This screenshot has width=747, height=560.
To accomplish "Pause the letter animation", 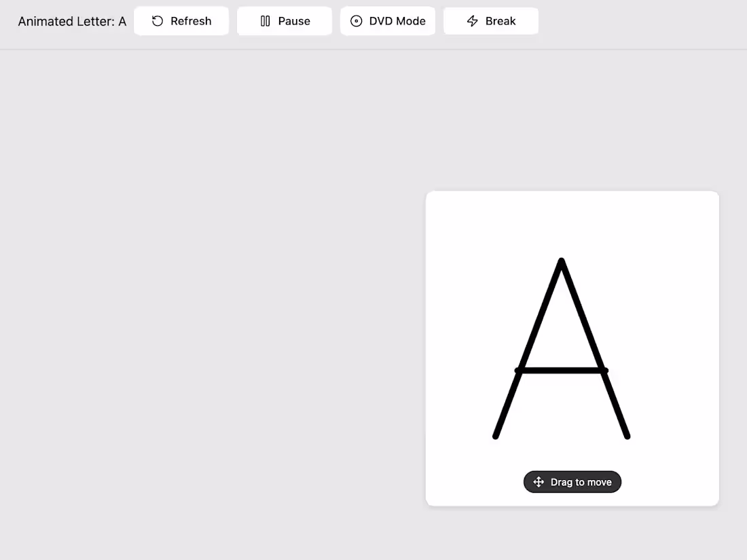I will point(285,21).
